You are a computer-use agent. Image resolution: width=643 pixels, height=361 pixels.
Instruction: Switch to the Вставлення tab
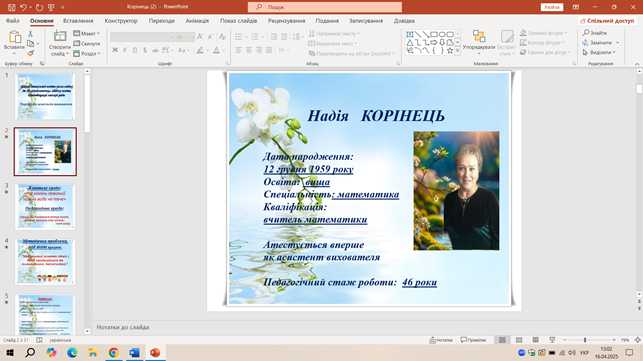click(x=78, y=21)
